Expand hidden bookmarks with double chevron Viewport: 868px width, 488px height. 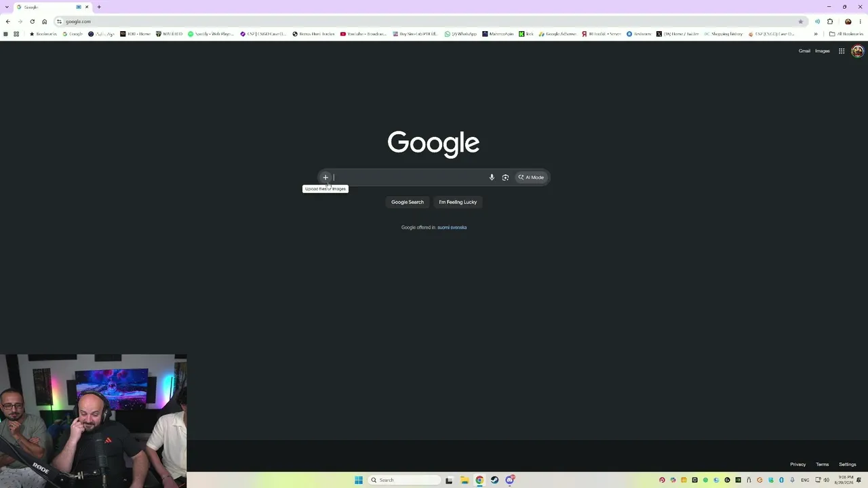(x=816, y=34)
